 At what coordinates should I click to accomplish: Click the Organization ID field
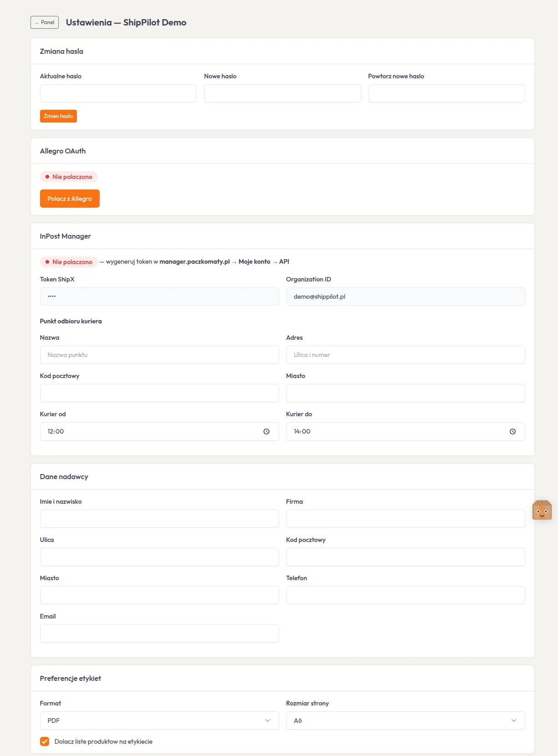tap(406, 296)
